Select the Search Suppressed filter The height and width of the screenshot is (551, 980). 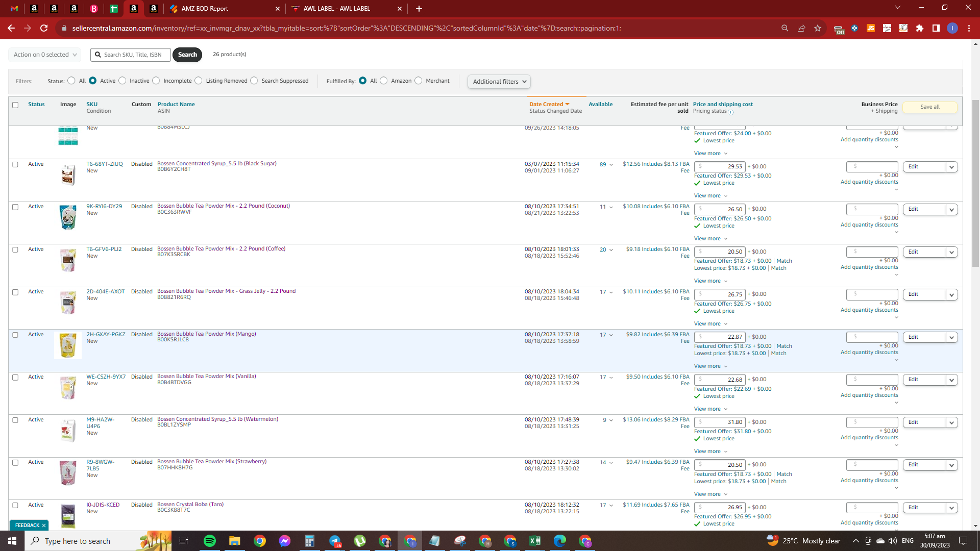coord(254,81)
